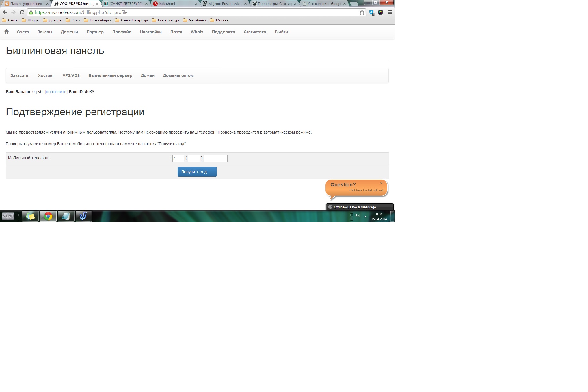Click the translate extension icon
This screenshot has width=588, height=392.
coord(372,13)
